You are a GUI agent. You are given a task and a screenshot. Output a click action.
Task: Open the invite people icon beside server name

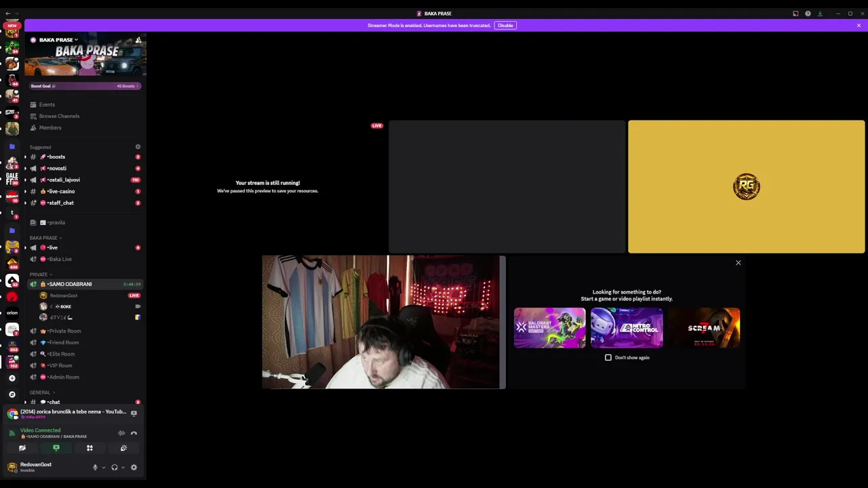pos(138,40)
